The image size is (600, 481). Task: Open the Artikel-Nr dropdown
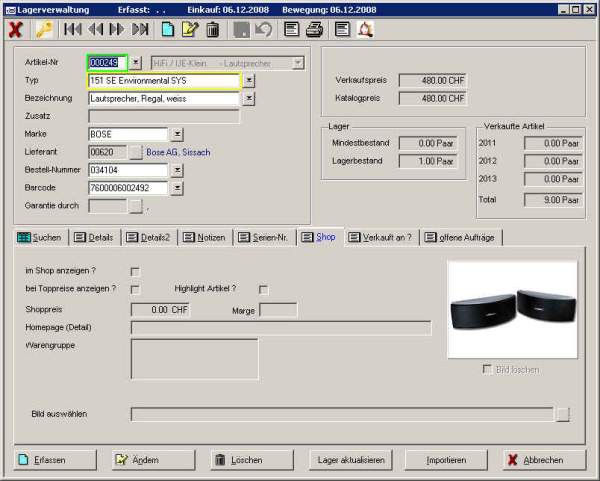(x=137, y=63)
